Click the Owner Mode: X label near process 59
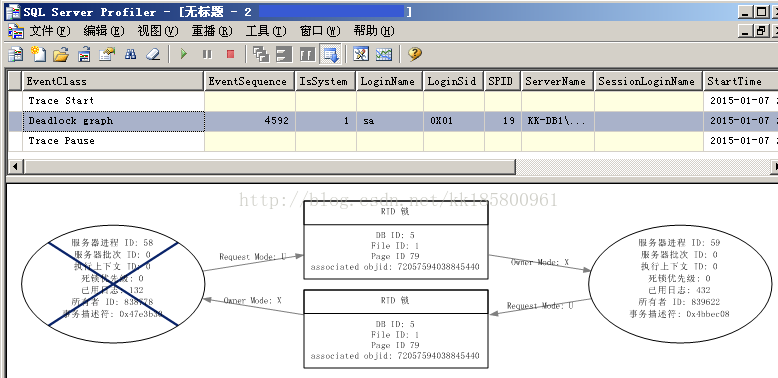This screenshot has height=378, width=778. [x=539, y=262]
